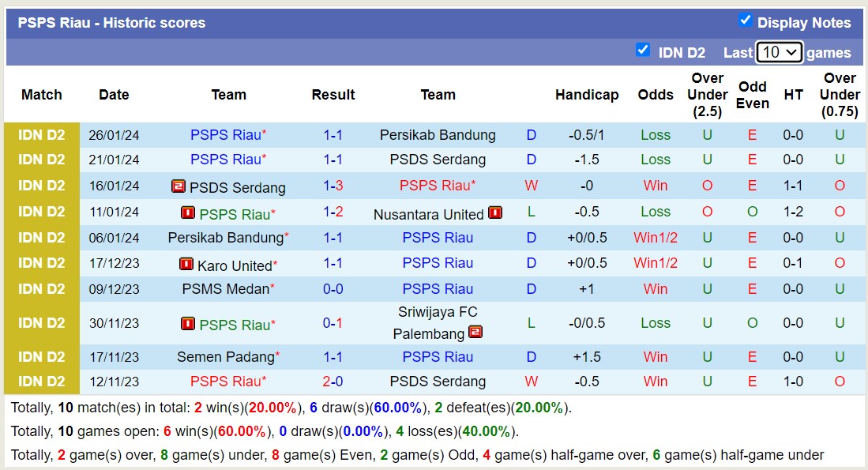Click the red card icon next to Nusantara United

click(x=495, y=212)
